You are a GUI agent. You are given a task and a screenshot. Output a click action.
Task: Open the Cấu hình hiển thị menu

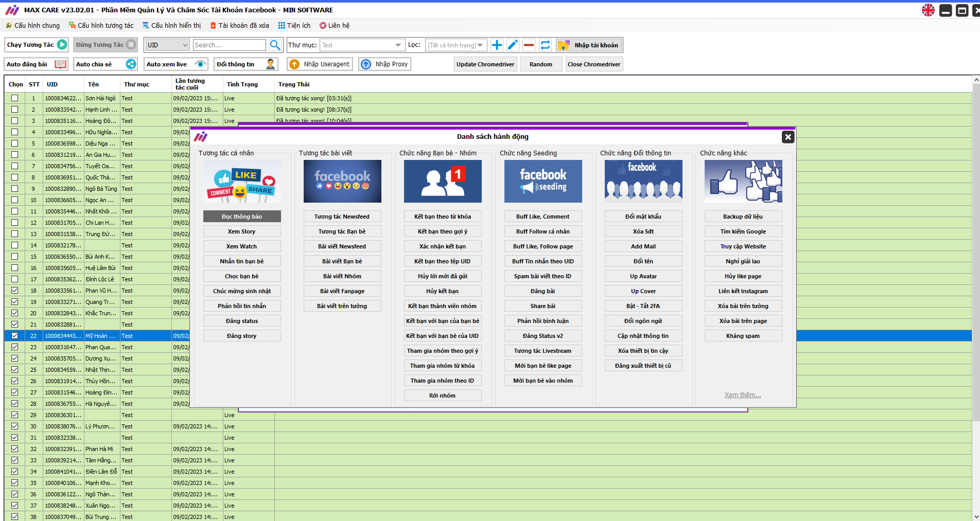tap(171, 25)
